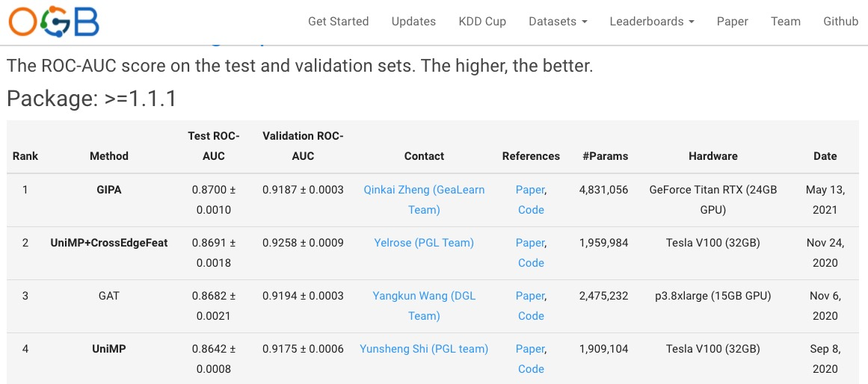The height and width of the screenshot is (384, 868).
Task: Open the Paper reference for GIPA
Action: pos(529,190)
